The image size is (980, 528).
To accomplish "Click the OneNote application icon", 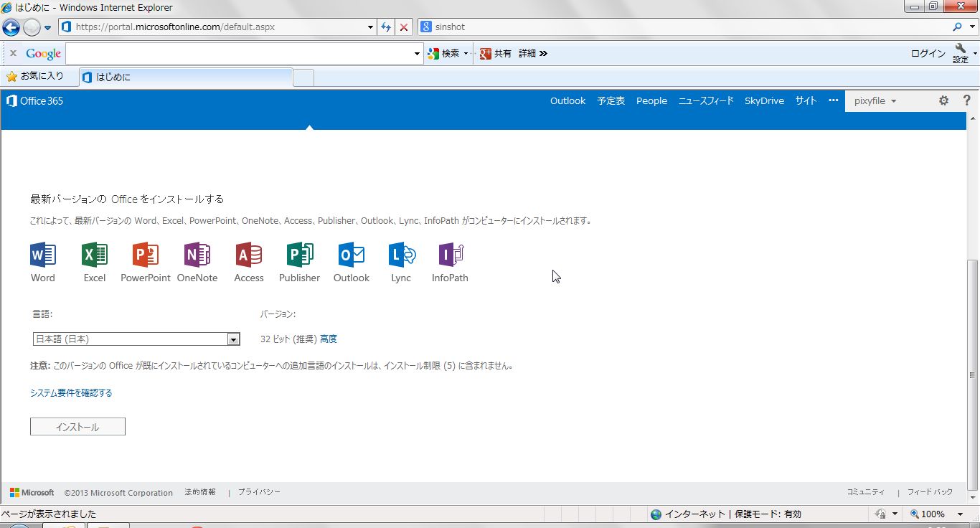I will [197, 255].
